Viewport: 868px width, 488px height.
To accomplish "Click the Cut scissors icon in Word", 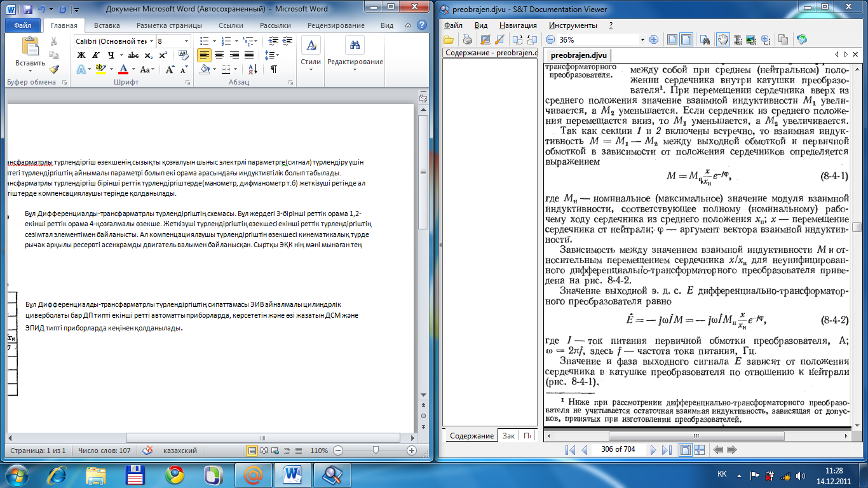I will coord(53,41).
